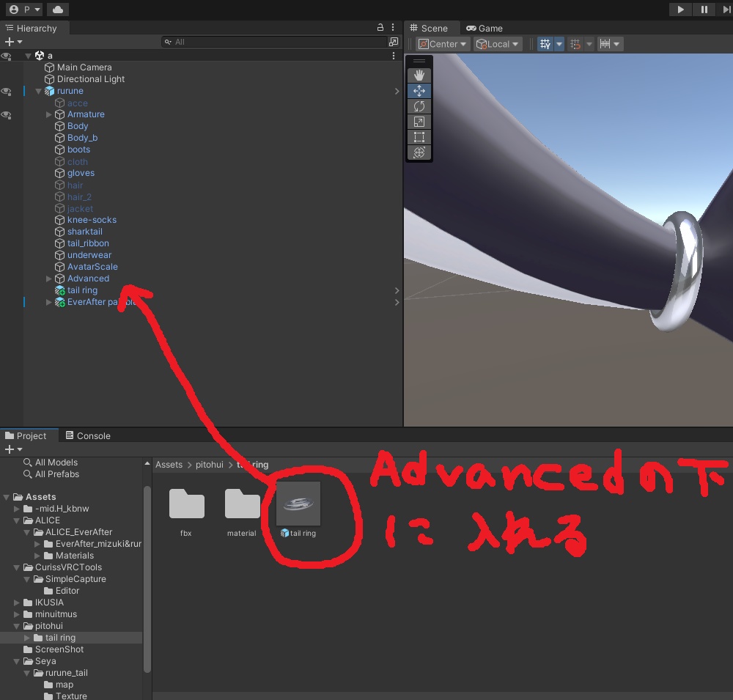Click the Hierarchy search field

[275, 42]
